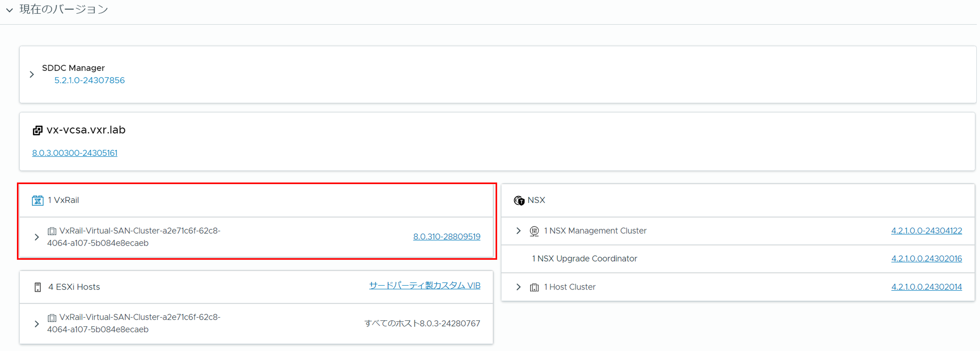Open Host Cluster version 4.2.1.0.0.24302014 link
980x351 pixels.
pos(926,287)
